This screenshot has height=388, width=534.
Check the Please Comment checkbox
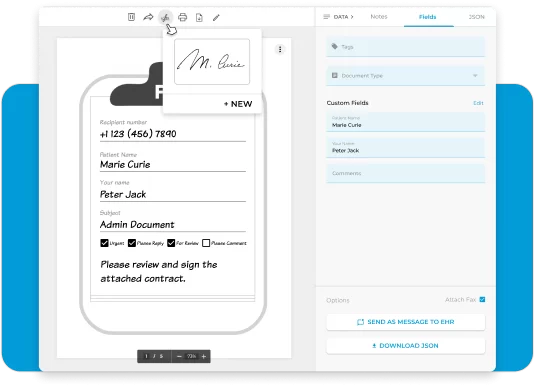[x=206, y=243]
